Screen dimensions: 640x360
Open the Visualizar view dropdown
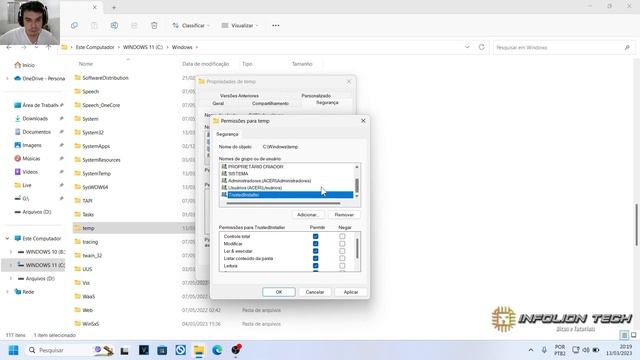pyautogui.click(x=240, y=25)
